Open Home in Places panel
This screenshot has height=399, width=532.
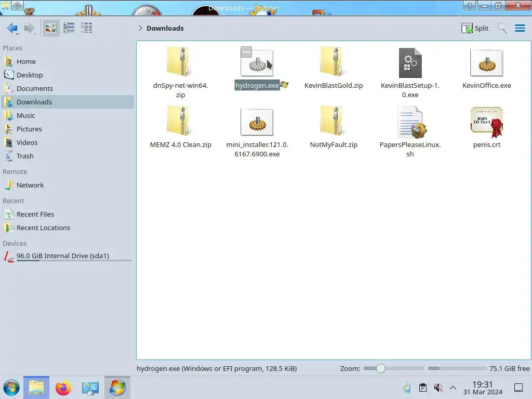click(67, 61)
